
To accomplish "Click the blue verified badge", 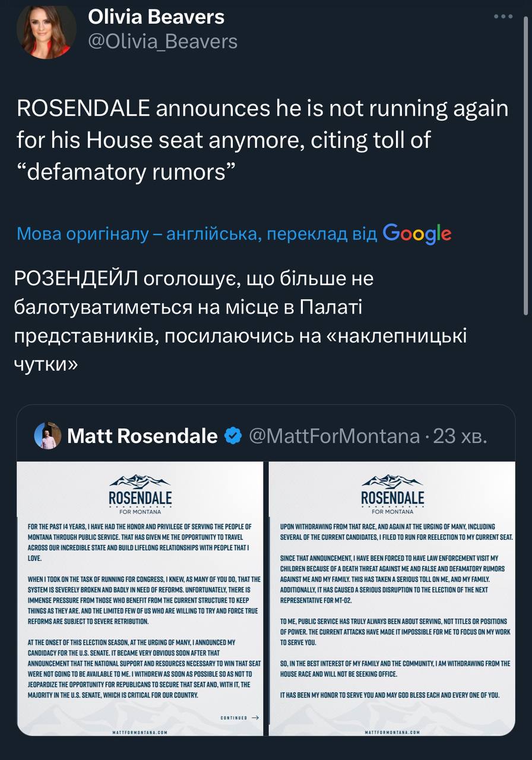I will click(233, 436).
